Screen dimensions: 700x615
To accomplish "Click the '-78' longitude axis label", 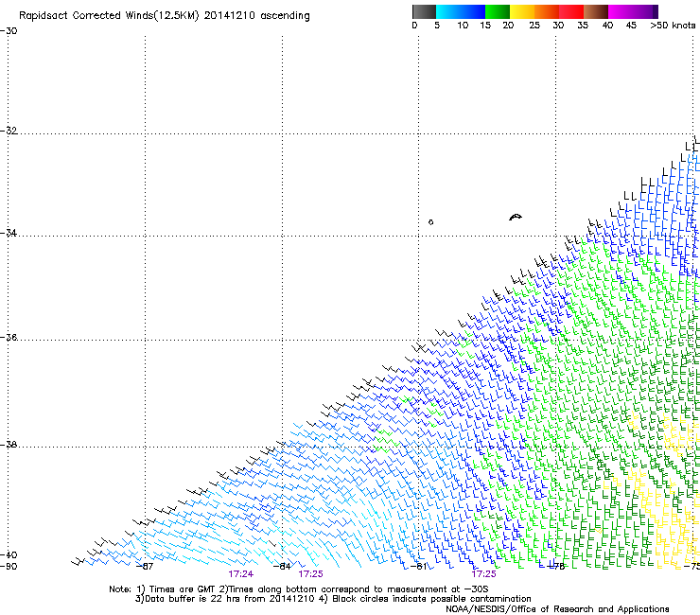I will click(556, 567).
